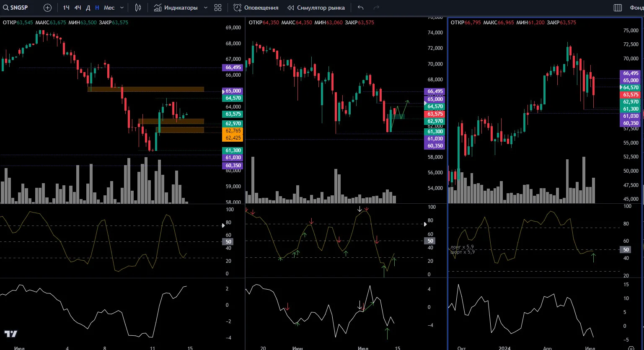Click the compare or add symbol plus icon
This screenshot has height=350, width=644.
tap(48, 8)
